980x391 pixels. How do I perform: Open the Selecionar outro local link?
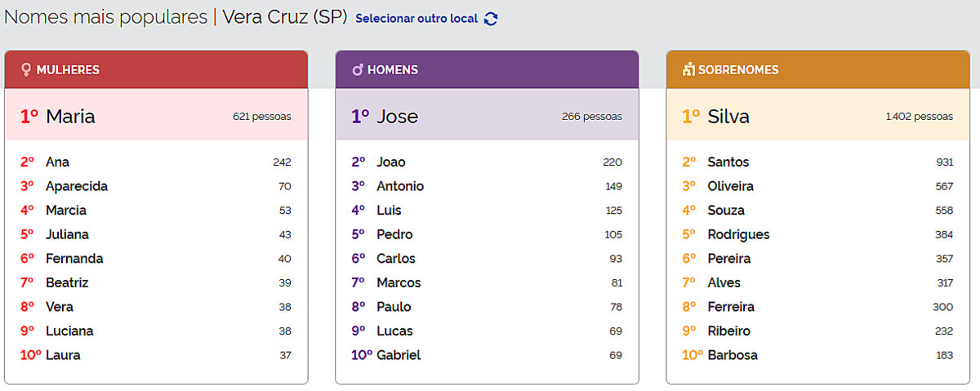pyautogui.click(x=416, y=19)
